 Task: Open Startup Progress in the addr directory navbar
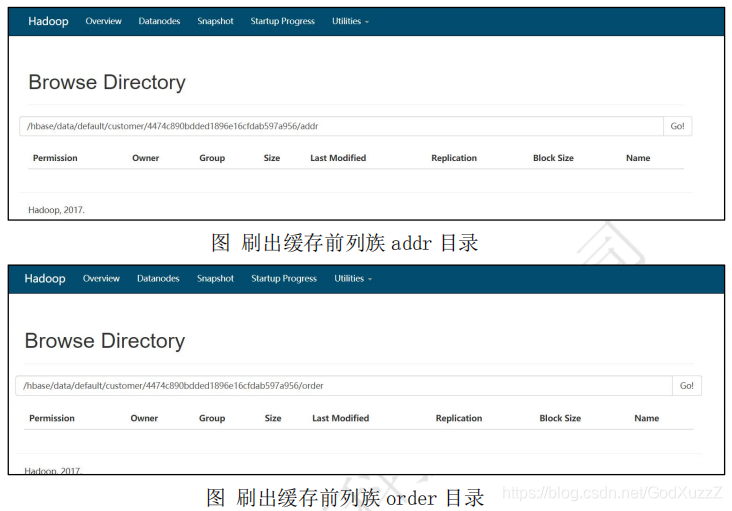(x=282, y=21)
